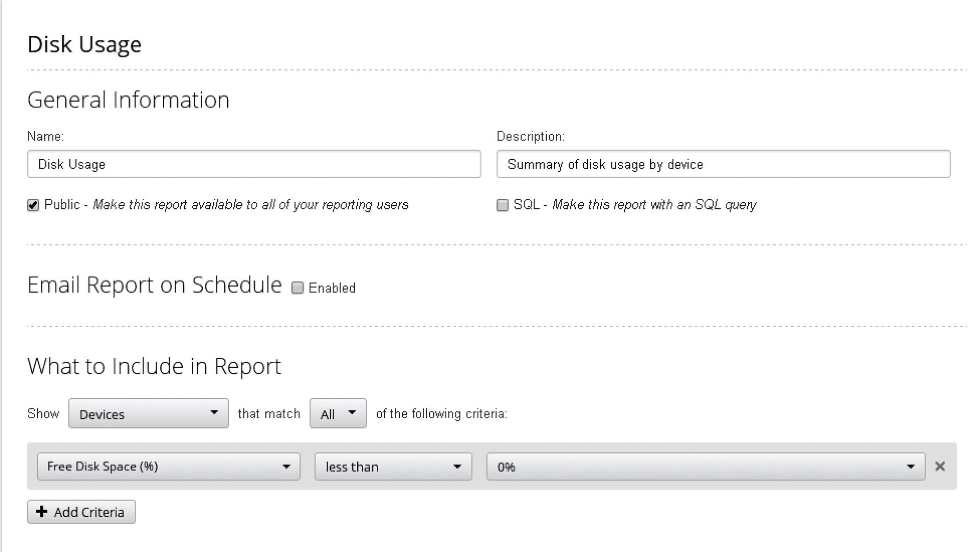Click inside the Description input field

(x=723, y=164)
